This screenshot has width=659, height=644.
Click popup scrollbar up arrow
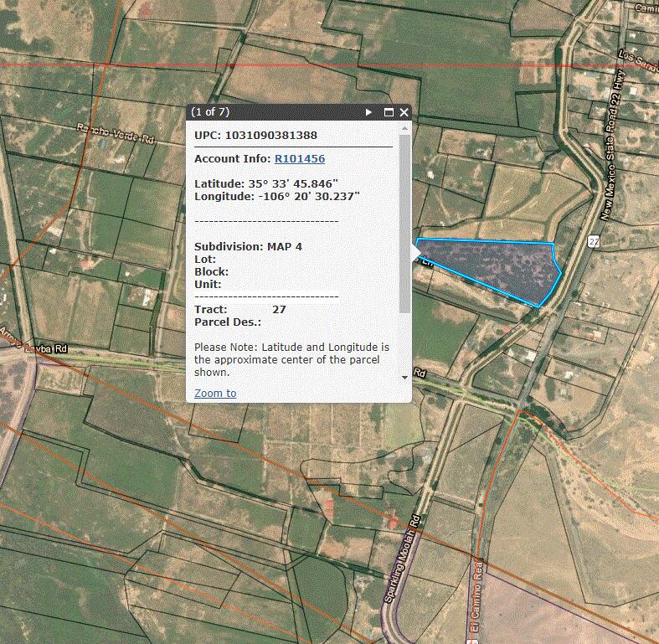[404, 128]
